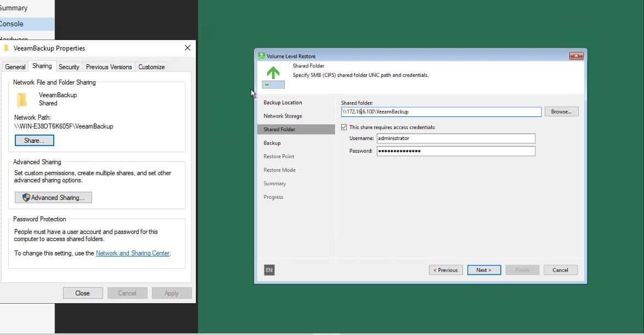
Task: Open the Previous Versions tab
Action: [x=109, y=67]
